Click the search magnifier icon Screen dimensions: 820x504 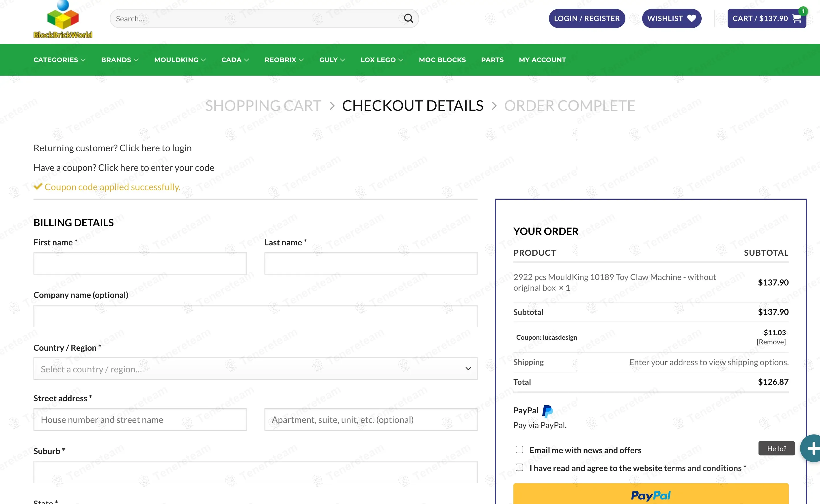point(408,18)
